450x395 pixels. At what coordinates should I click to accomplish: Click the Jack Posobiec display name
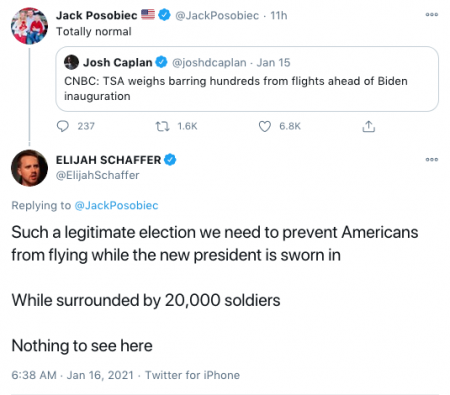click(x=97, y=15)
